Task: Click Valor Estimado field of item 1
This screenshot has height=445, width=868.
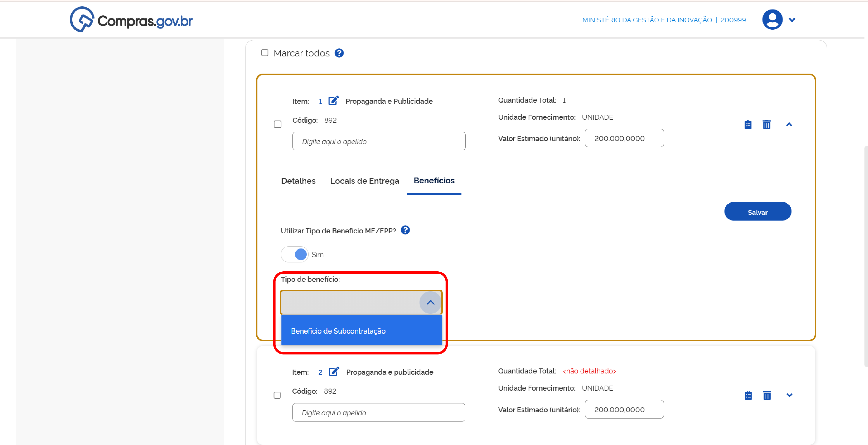Action: [624, 138]
